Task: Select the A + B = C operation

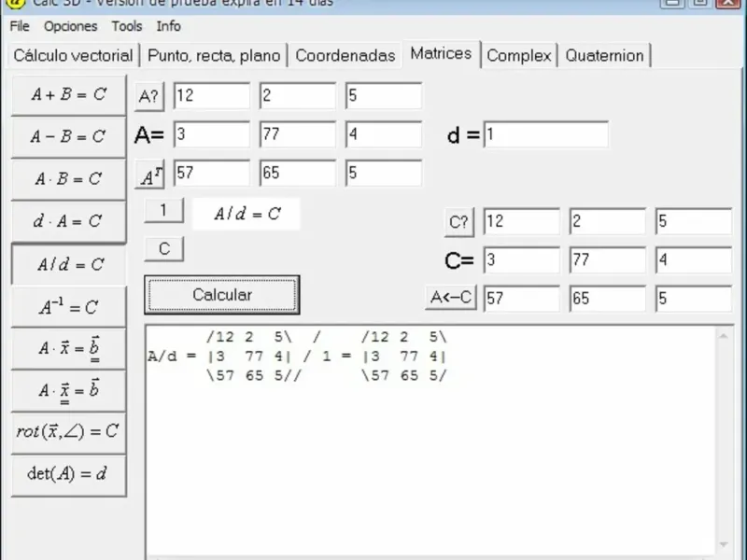Action: click(x=69, y=95)
